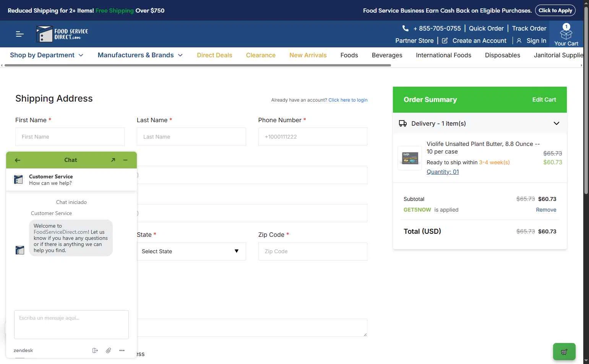
Task: Go back using the chat arrow
Action: [18, 160]
